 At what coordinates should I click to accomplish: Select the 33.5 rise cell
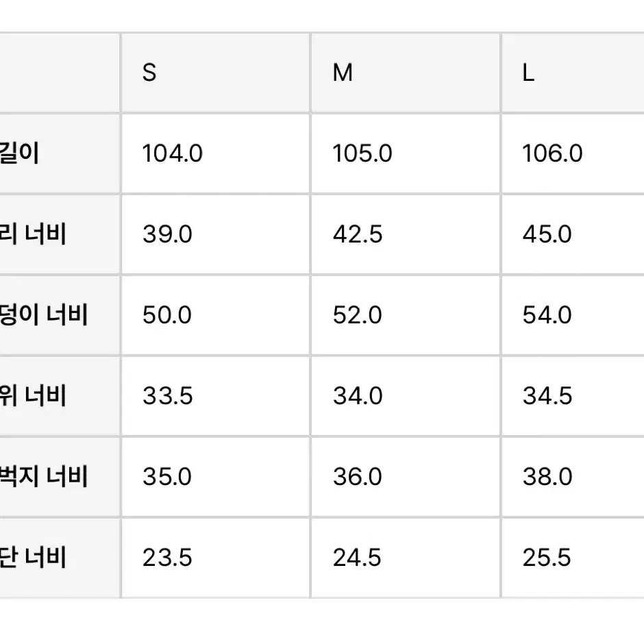pyautogui.click(x=215, y=397)
